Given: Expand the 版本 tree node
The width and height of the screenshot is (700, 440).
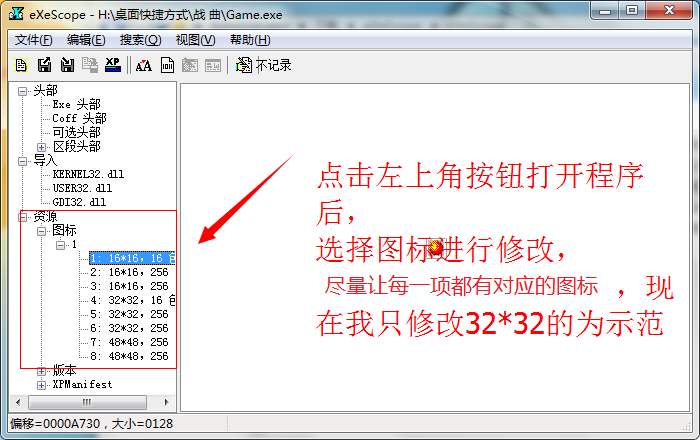Looking at the screenshot, I should click(x=42, y=371).
